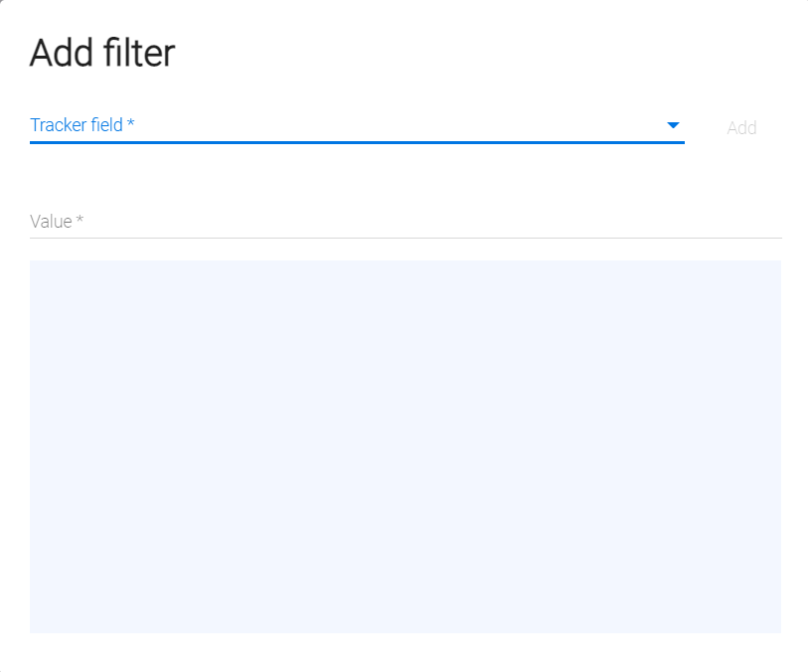
Task: Click the Add text next to dropdown
Action: (x=741, y=127)
